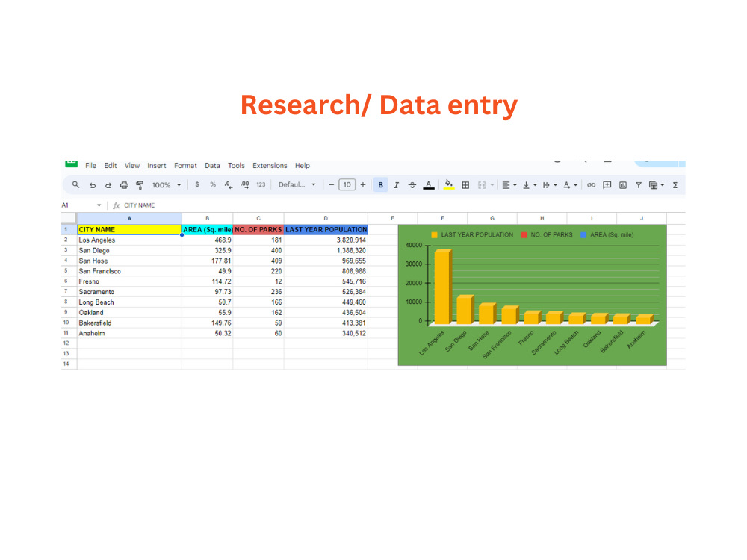Click the NO. OF PARKS legend entry
This screenshot has height=560, width=747.
point(547,234)
